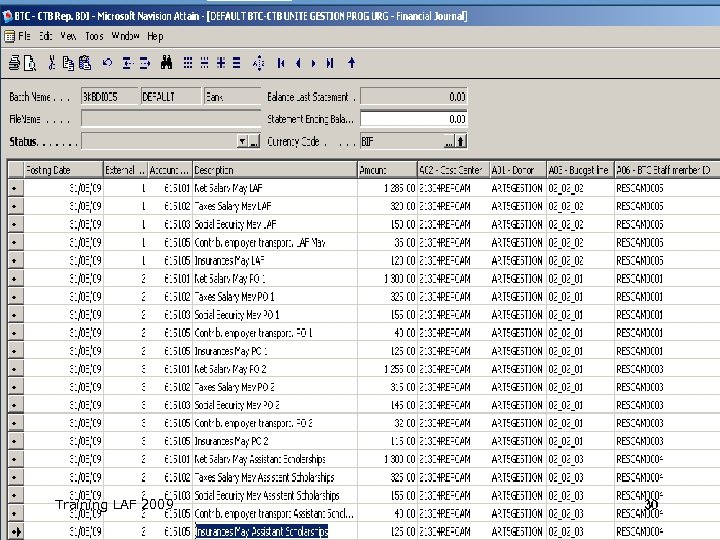The width and height of the screenshot is (720, 540).
Task: Click the List up-arrow toolbar icon
Action: click(x=351, y=63)
